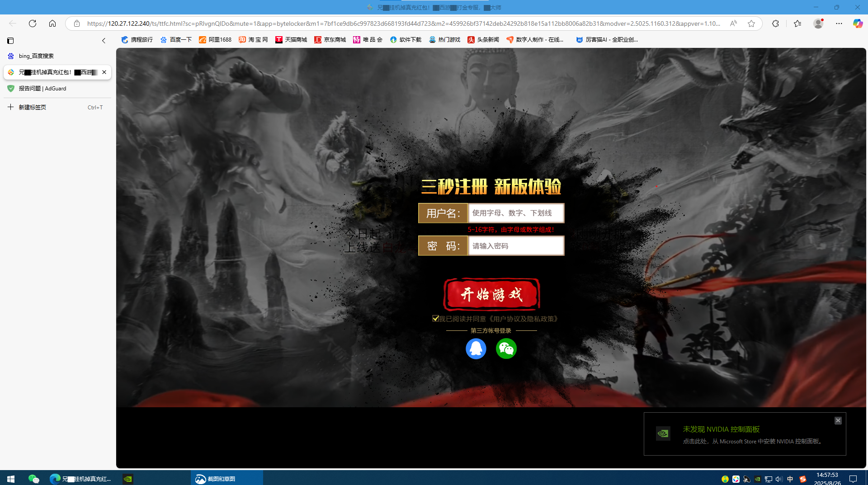
Task: Click the username input field
Action: coord(516,213)
